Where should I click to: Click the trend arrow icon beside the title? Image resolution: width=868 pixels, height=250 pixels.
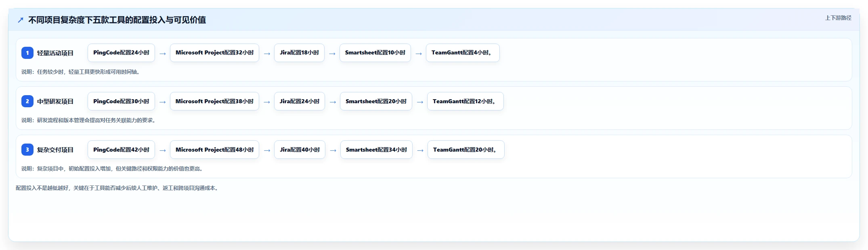click(x=21, y=20)
